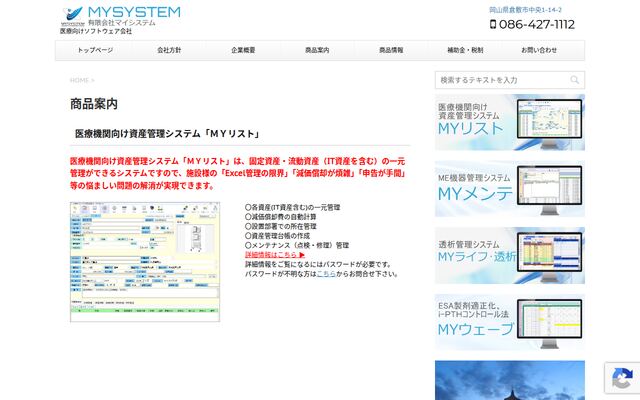Screen dimensions: 640x400
Task: Click the address 岡山県倉敷市中央1-14-2
Action: click(x=525, y=9)
